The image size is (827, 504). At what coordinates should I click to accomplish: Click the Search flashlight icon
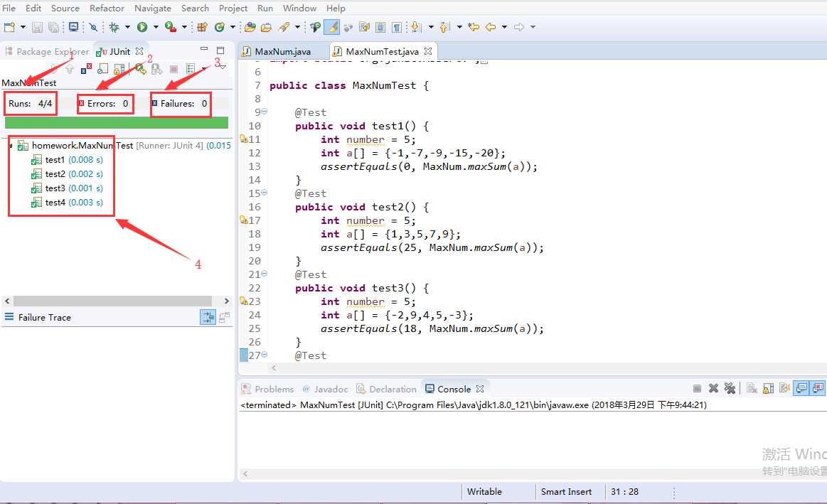tap(284, 27)
